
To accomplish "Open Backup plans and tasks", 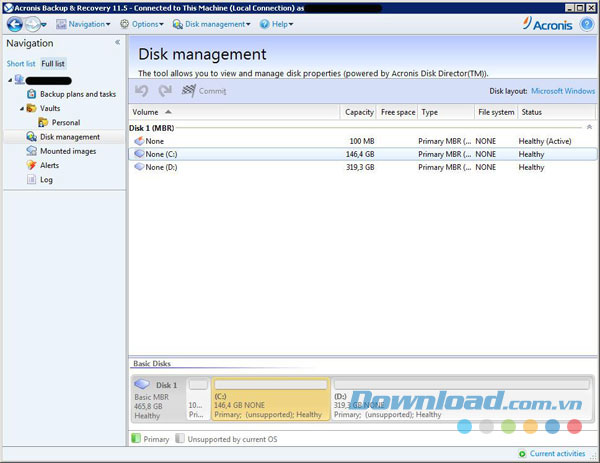I will pyautogui.click(x=78, y=94).
